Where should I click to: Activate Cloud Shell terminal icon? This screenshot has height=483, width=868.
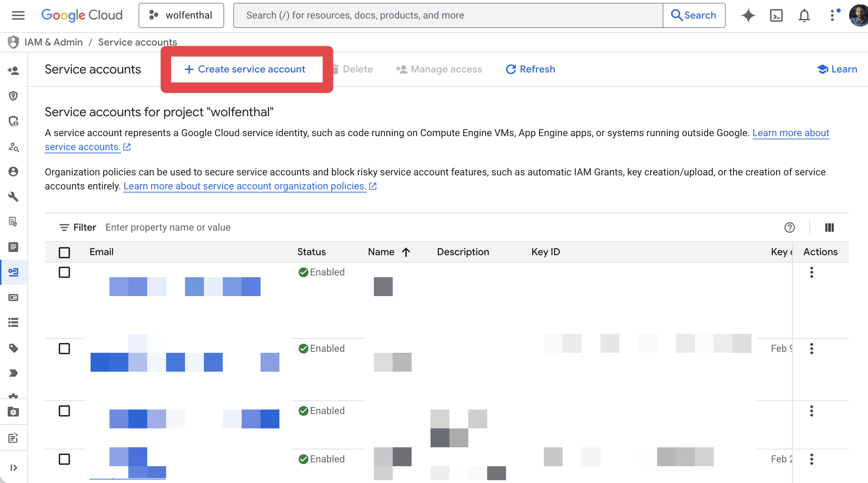tap(776, 15)
